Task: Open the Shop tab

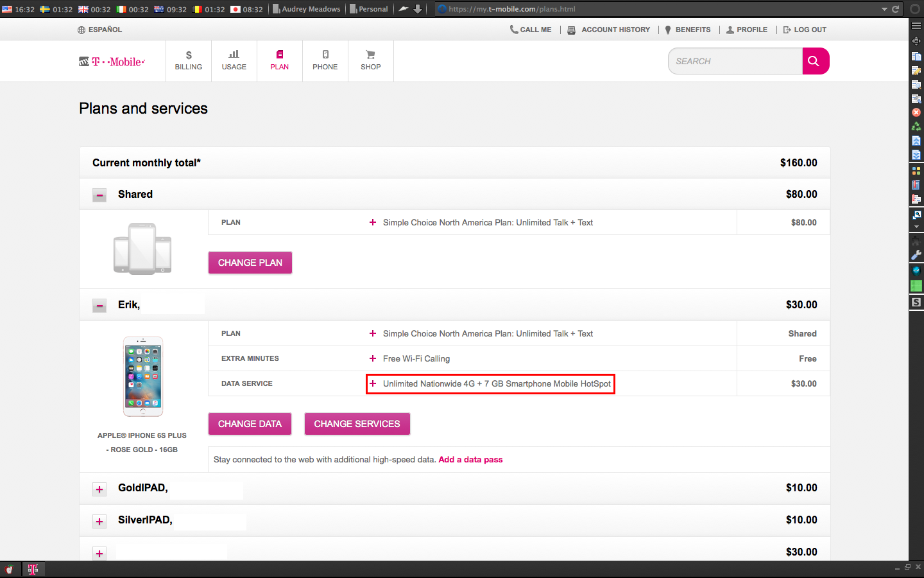Action: 371,61
